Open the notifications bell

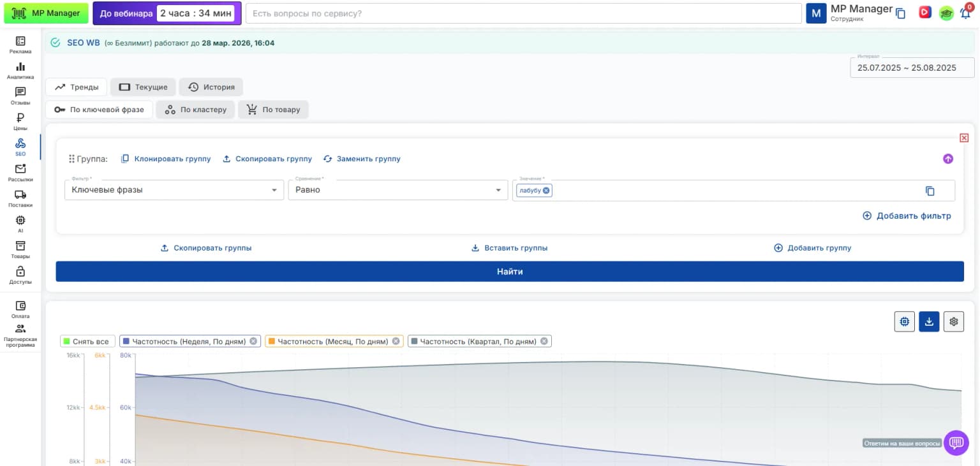pos(965,13)
